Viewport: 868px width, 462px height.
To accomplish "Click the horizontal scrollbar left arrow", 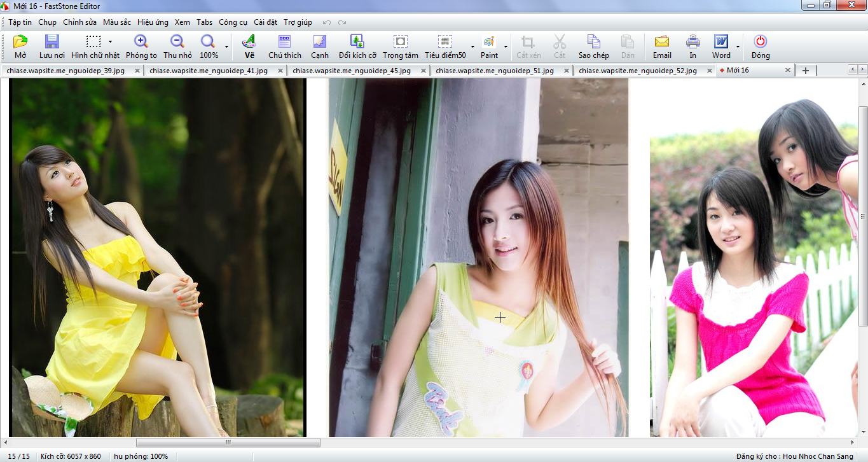I will pos(6,442).
